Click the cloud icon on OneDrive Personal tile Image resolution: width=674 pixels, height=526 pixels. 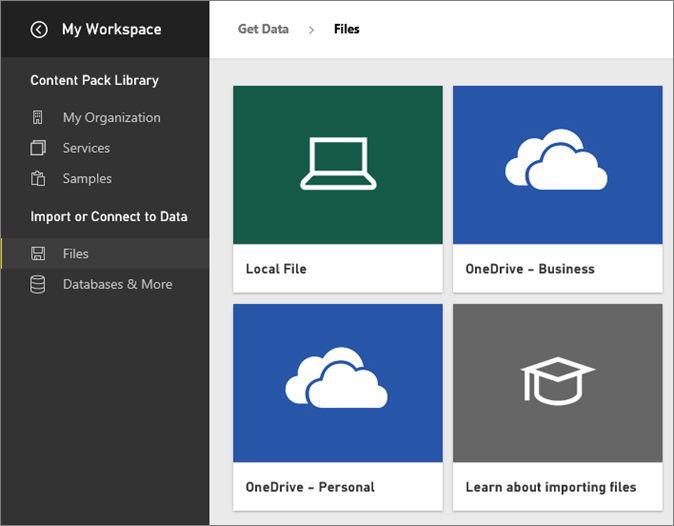[x=337, y=378]
